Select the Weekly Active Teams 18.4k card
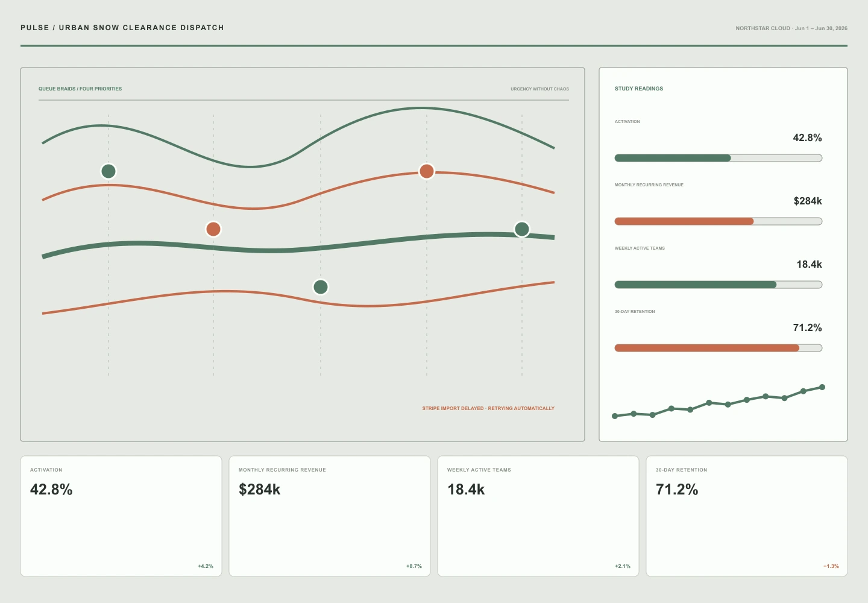 point(538,516)
